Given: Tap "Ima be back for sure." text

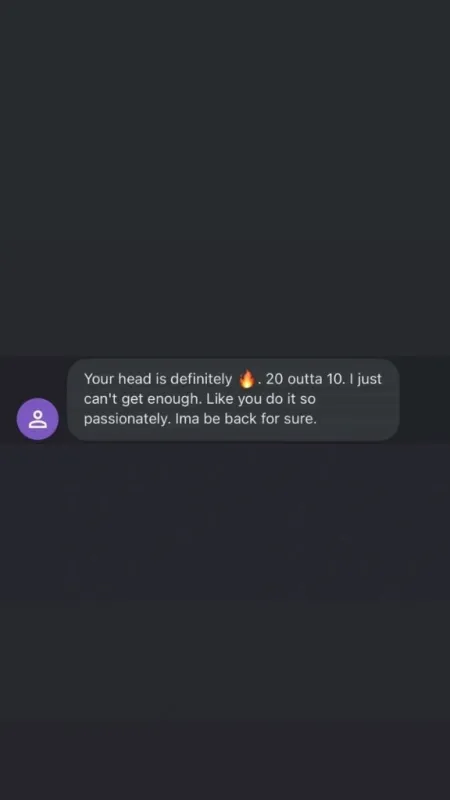Looking at the screenshot, I should click(246, 419).
